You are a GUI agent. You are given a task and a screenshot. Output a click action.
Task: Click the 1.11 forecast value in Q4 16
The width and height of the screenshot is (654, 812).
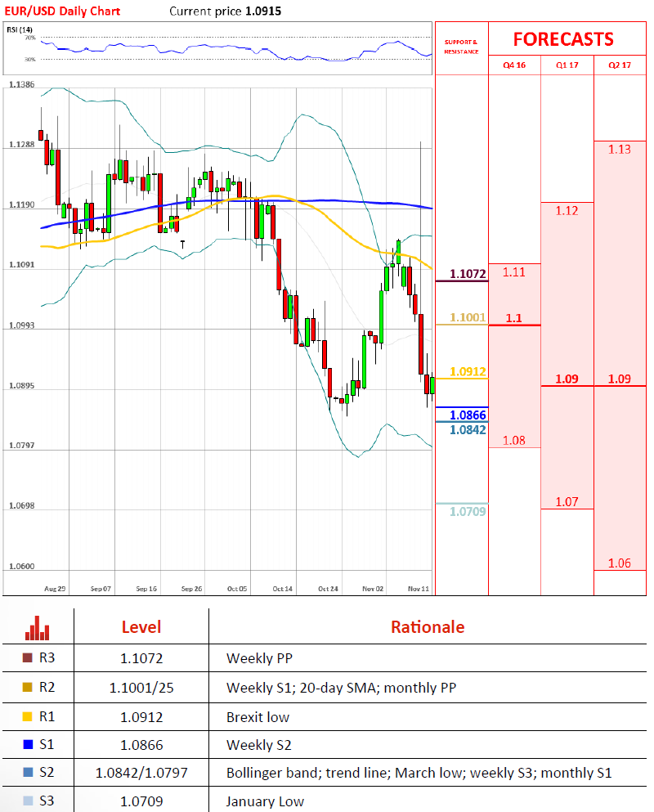tap(513, 272)
